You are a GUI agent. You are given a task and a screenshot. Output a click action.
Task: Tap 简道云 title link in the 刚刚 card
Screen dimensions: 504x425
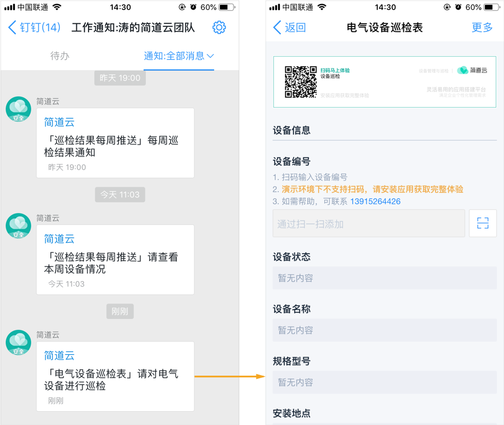point(59,355)
